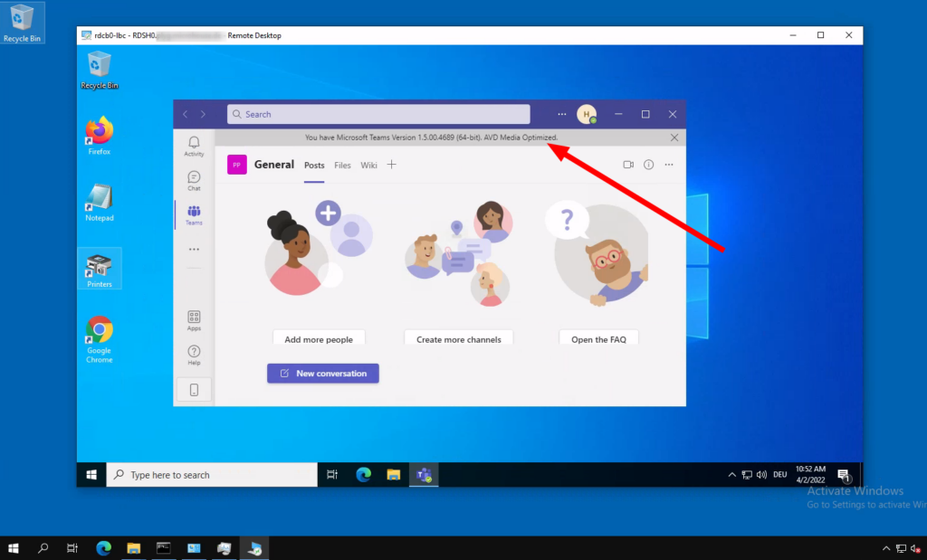The image size is (927, 560).
Task: Switch to the Wiki tab
Action: coord(369,166)
